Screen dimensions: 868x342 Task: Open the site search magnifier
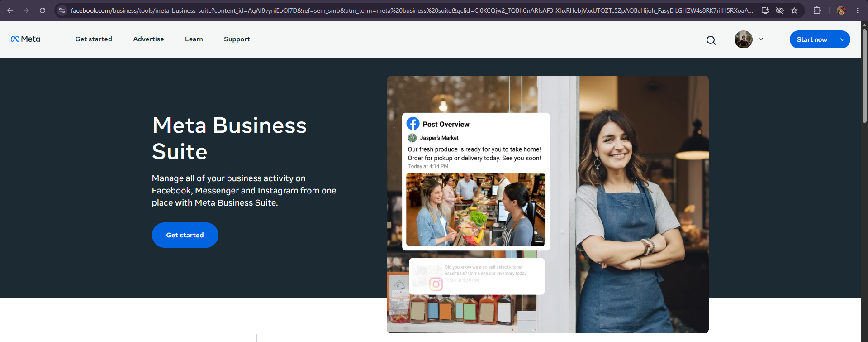click(x=711, y=40)
